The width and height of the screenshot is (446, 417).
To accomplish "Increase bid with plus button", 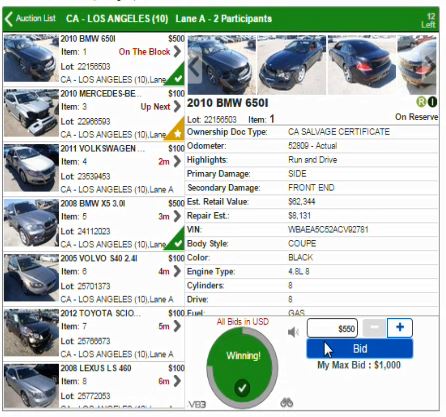I will pos(400,328).
